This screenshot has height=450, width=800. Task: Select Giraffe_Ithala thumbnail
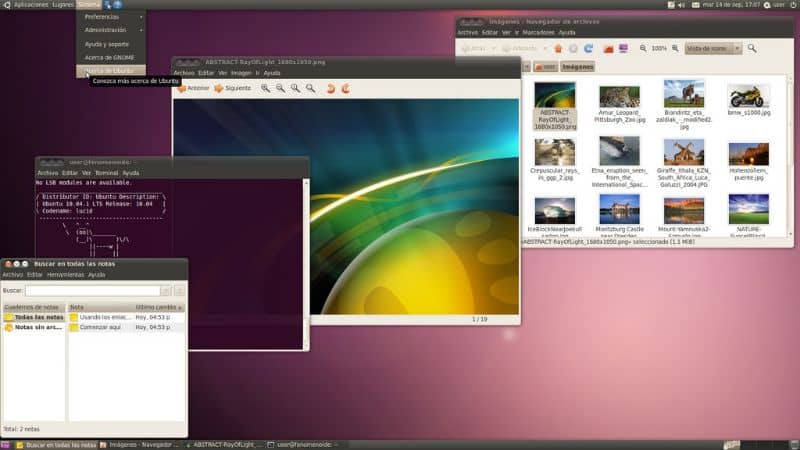684,152
